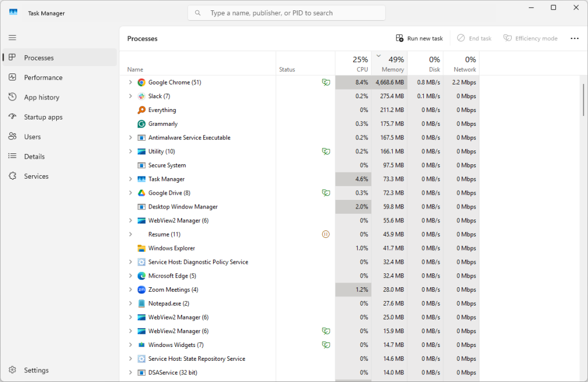Image resolution: width=588 pixels, height=382 pixels.
Task: Click efficiency leaf icon on Google Chrome row
Action: 326,83
